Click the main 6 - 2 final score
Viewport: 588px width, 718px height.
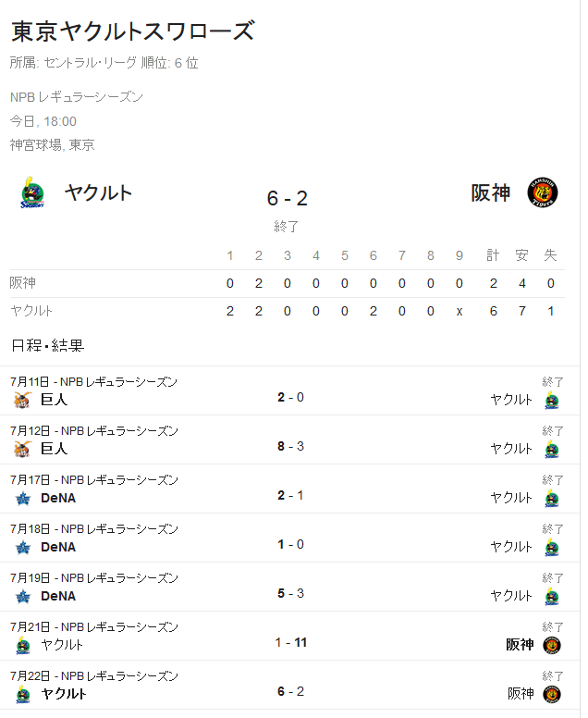(x=287, y=198)
